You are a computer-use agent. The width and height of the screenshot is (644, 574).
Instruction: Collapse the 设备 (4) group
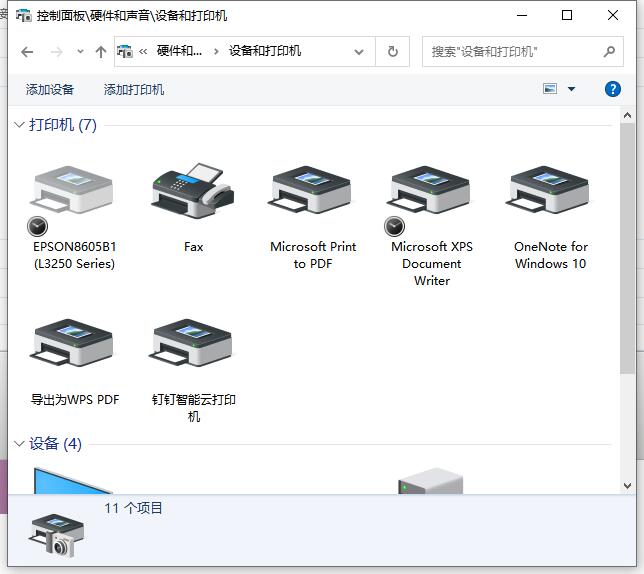tap(19, 443)
